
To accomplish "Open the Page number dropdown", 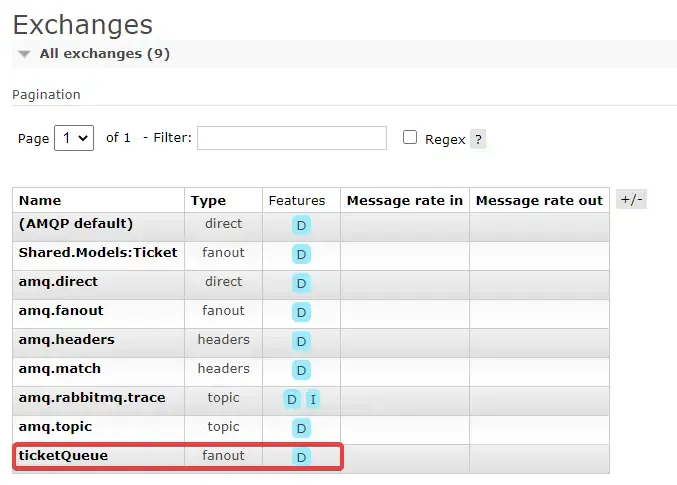I will 74,138.
